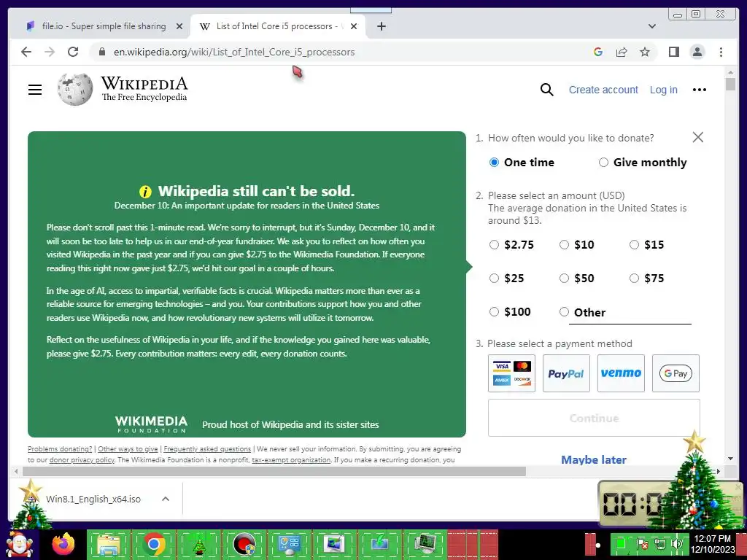Choose PayPal payment method

coord(566,373)
